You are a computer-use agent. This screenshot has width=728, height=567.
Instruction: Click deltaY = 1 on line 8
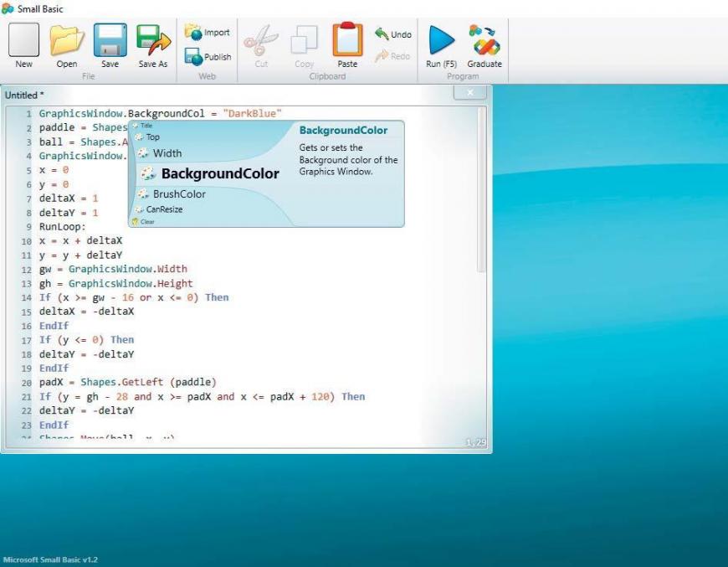click(x=69, y=213)
